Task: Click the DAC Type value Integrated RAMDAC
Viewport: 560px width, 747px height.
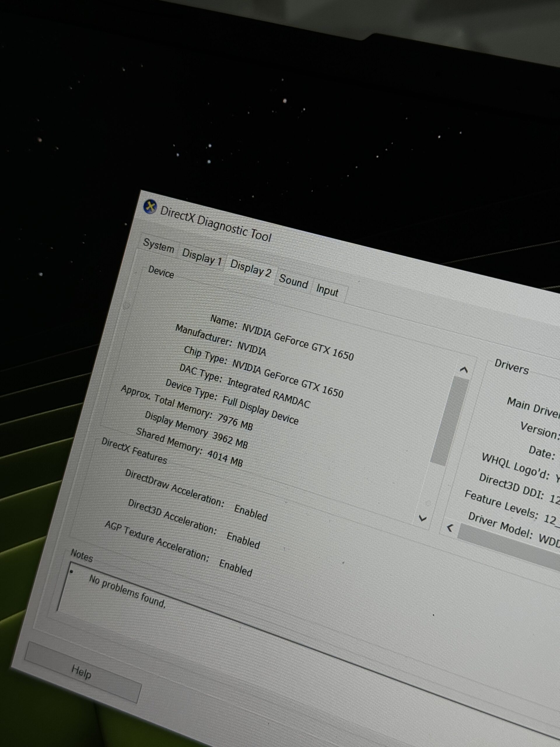Action: (268, 393)
